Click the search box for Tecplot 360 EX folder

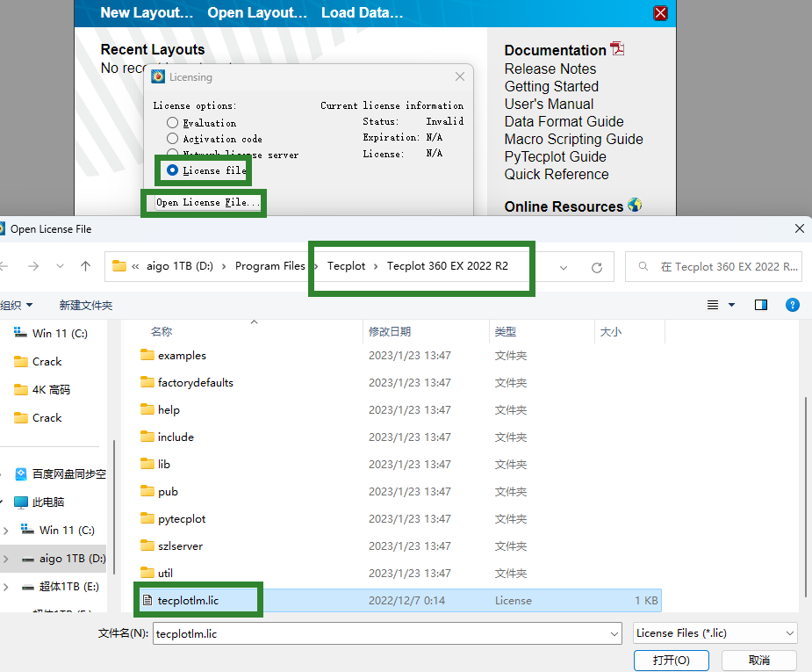tap(713, 267)
